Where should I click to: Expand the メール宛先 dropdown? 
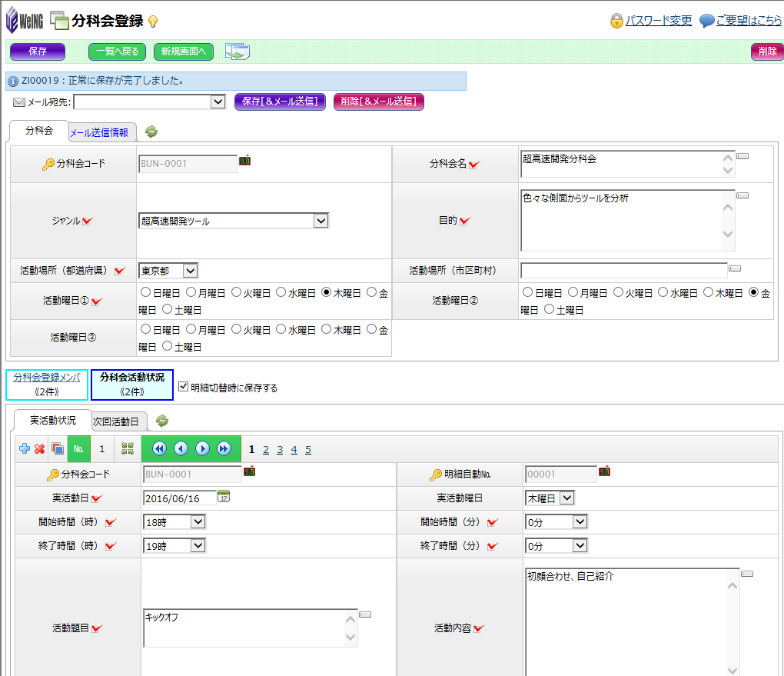click(x=218, y=102)
